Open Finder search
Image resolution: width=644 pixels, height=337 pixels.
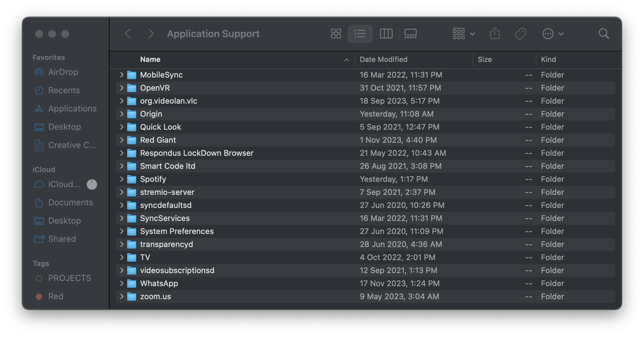point(604,34)
